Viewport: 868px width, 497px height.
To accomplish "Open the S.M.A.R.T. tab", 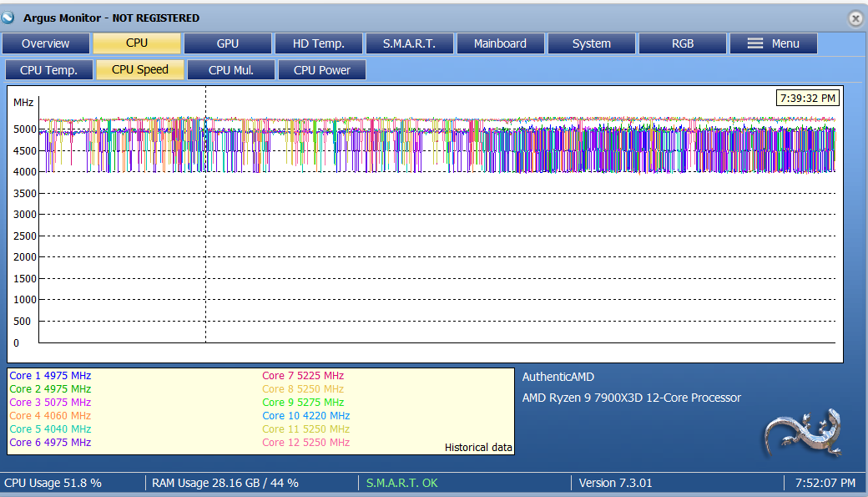I will [x=410, y=43].
